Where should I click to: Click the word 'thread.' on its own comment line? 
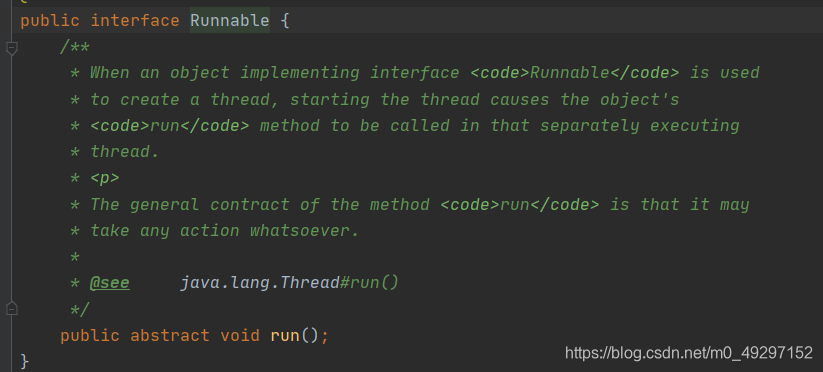coord(125,152)
